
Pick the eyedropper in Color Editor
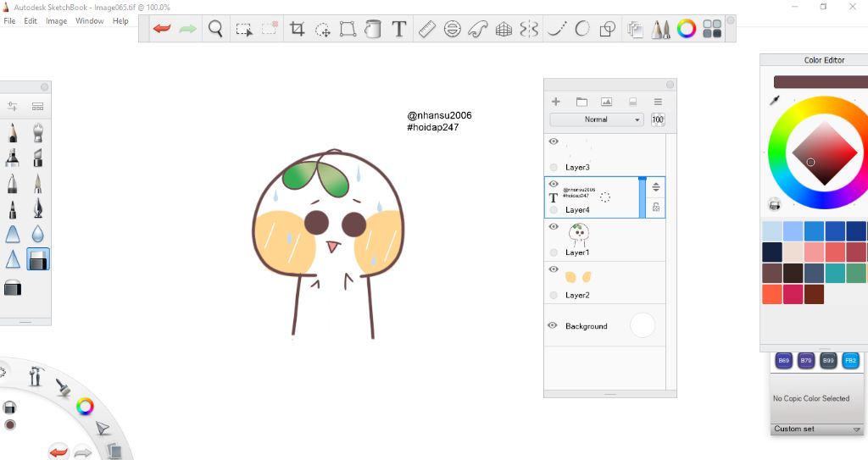pyautogui.click(x=774, y=101)
